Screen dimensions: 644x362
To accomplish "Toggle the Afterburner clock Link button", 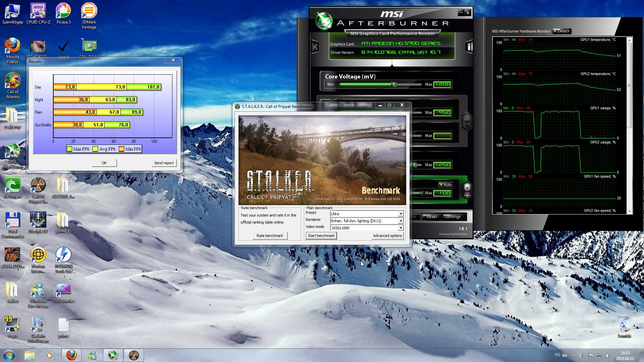I will click(467, 121).
